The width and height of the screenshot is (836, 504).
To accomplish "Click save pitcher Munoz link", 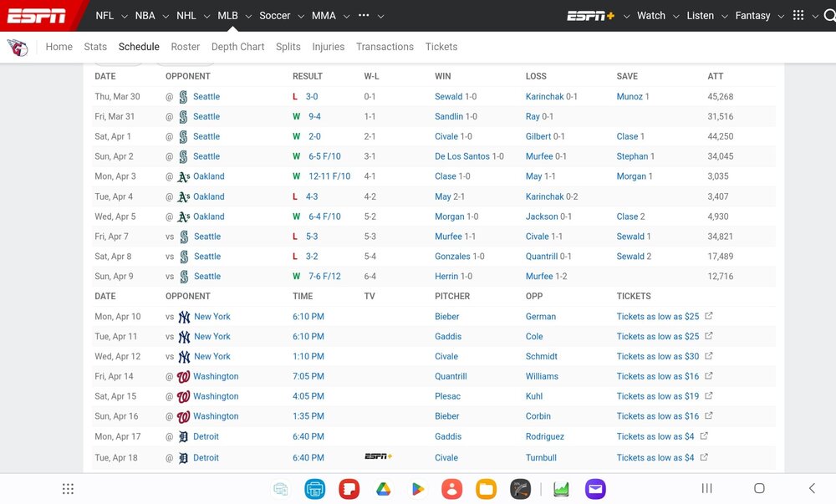I will 630,96.
